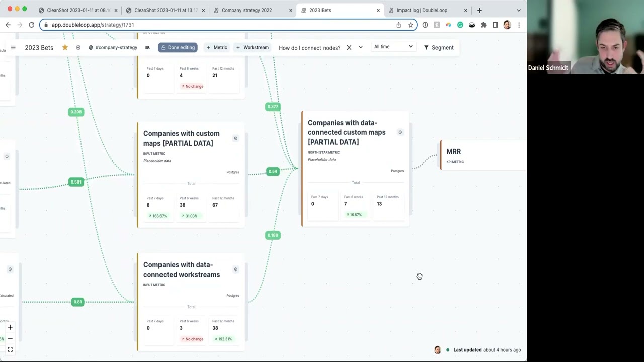Switch to CleanShot 2023-01-11 at 13.17 tab
The image size is (644, 362).
point(166,10)
